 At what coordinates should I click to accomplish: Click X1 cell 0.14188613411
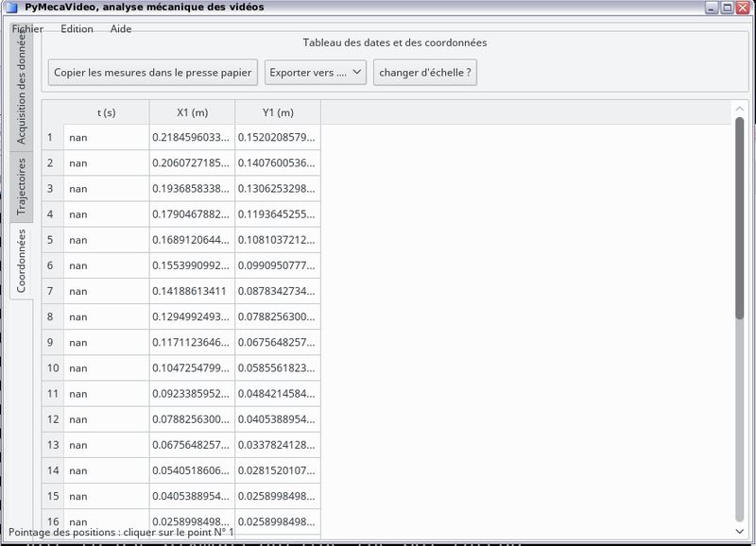[193, 291]
